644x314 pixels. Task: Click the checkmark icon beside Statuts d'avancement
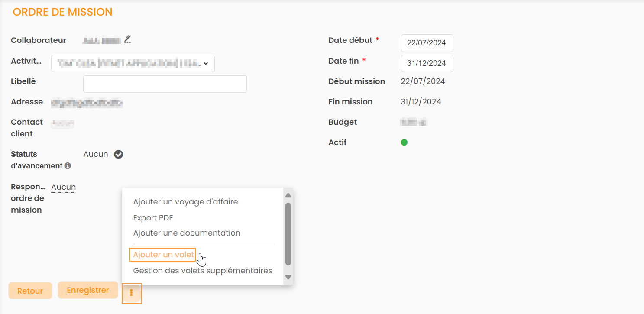[x=118, y=154]
